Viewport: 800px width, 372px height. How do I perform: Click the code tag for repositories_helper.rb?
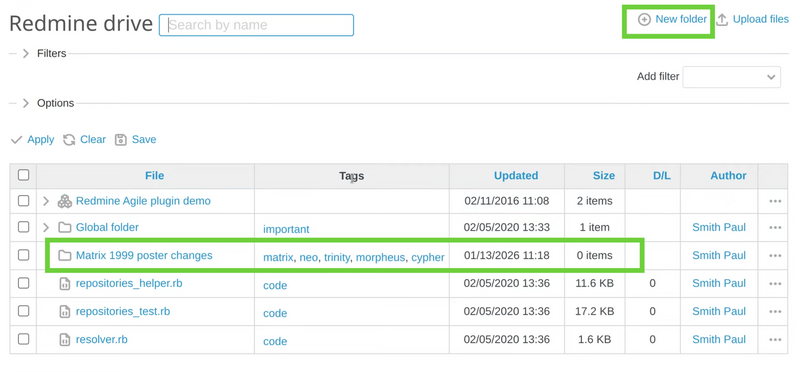coord(275,286)
